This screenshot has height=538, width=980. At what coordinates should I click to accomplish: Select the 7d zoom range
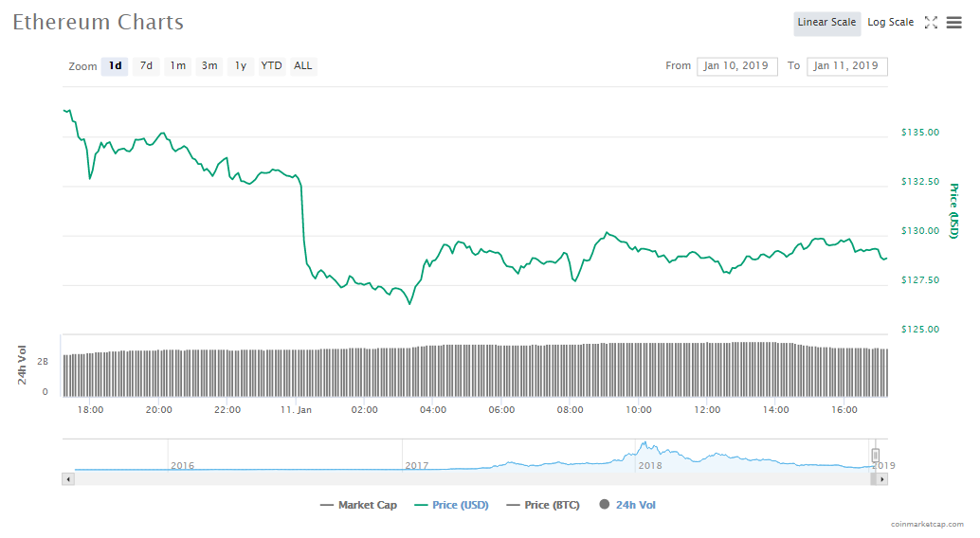tap(146, 66)
